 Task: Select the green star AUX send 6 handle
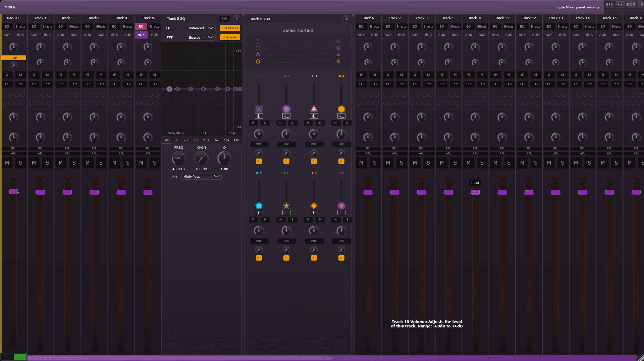[x=286, y=206]
